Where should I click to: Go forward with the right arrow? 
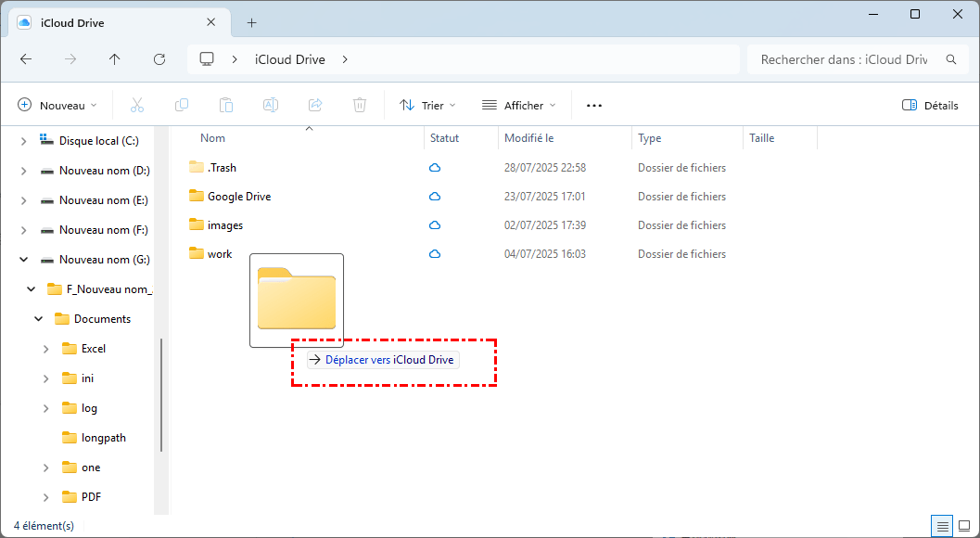click(70, 59)
